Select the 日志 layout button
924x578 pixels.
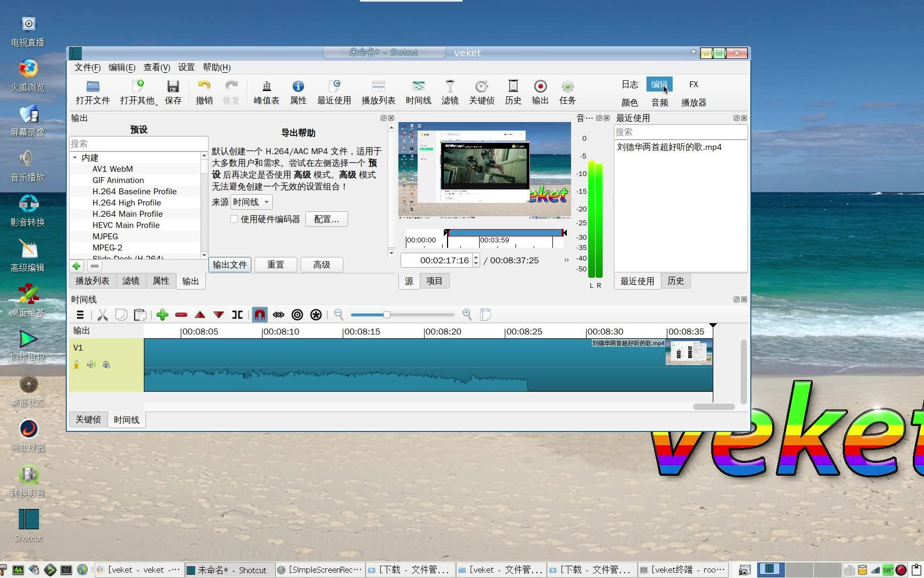click(630, 84)
